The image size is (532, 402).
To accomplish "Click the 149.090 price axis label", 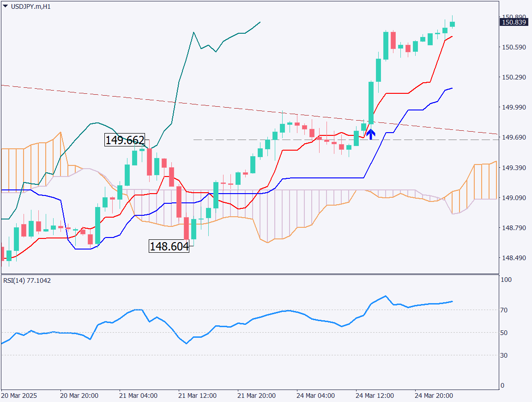I will click(x=514, y=198).
